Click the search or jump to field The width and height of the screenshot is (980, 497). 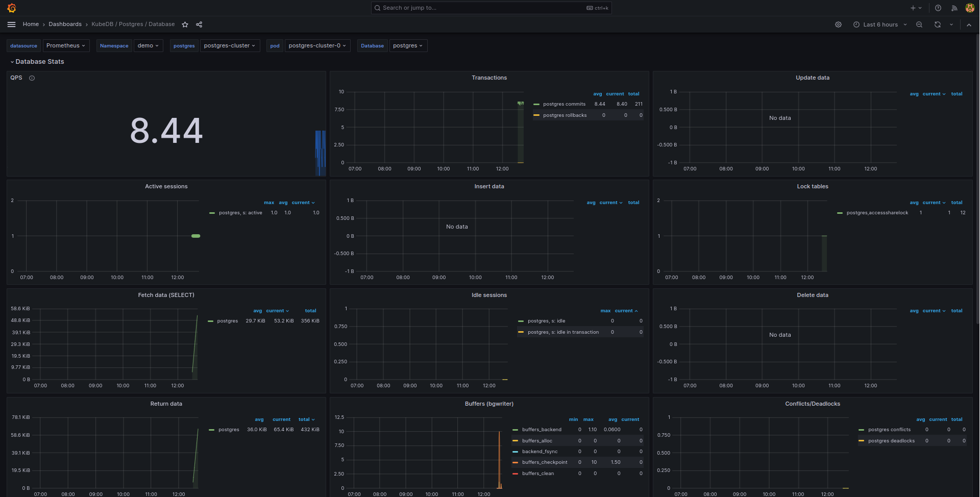[490, 8]
